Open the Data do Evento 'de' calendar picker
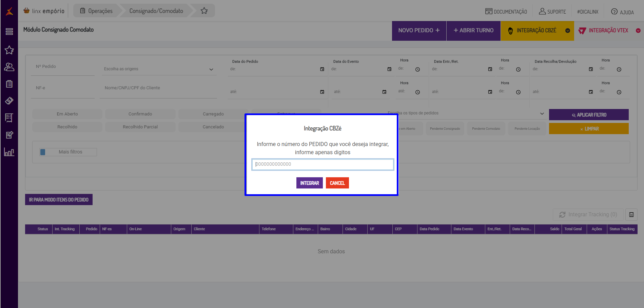This screenshot has width=644, height=308. [x=389, y=69]
